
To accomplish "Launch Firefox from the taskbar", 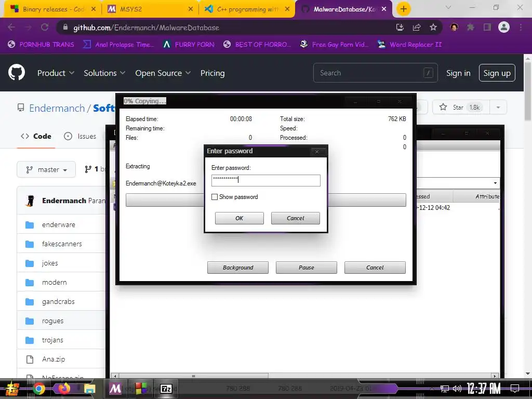I will (x=64, y=389).
